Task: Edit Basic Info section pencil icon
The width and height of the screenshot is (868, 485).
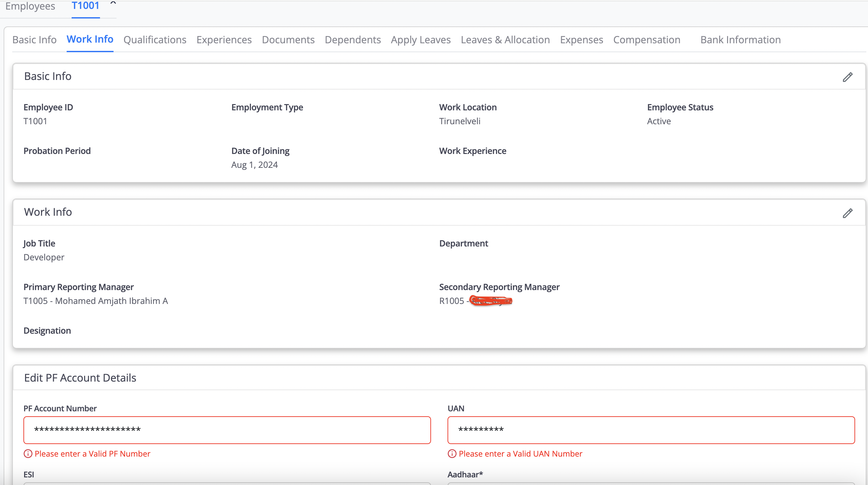Action: click(x=848, y=77)
